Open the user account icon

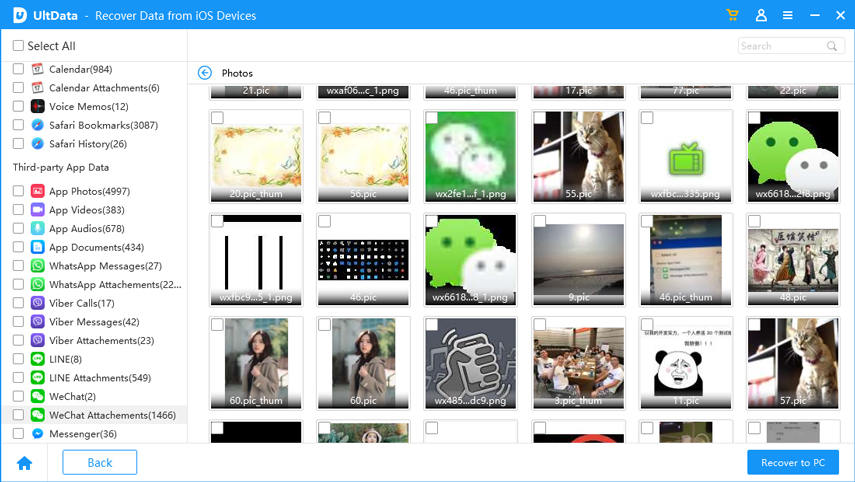(761, 15)
